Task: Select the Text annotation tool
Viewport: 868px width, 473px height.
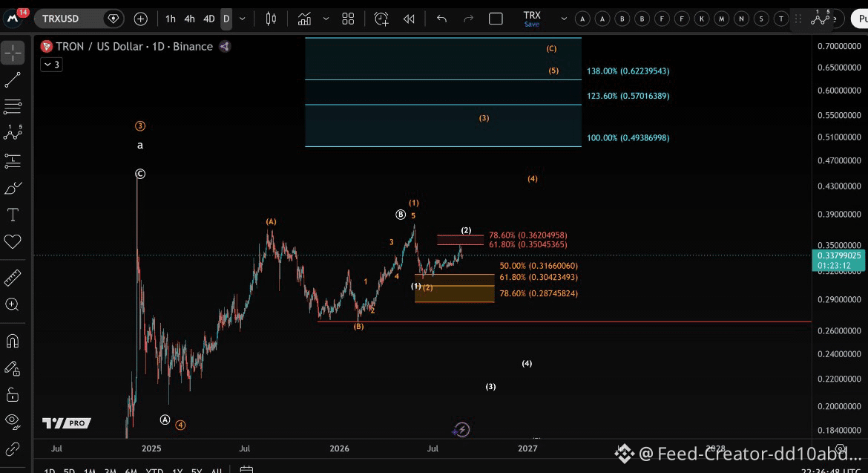Action: coord(13,215)
